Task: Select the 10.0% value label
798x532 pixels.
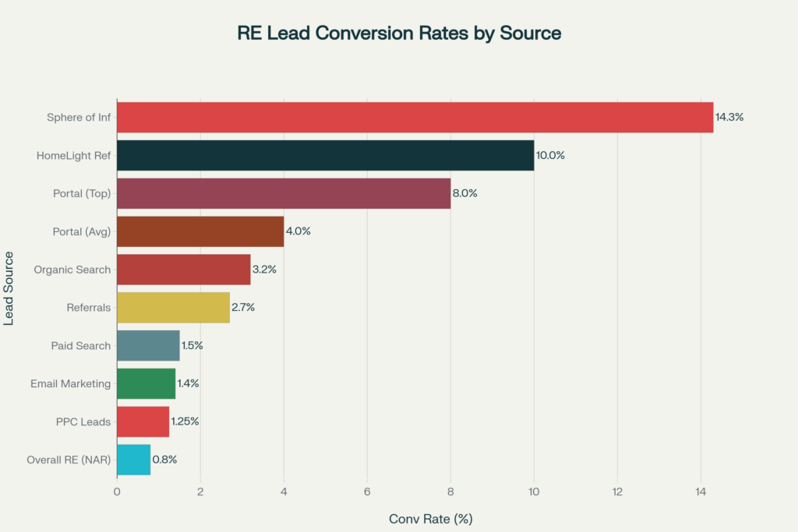Action: point(550,155)
